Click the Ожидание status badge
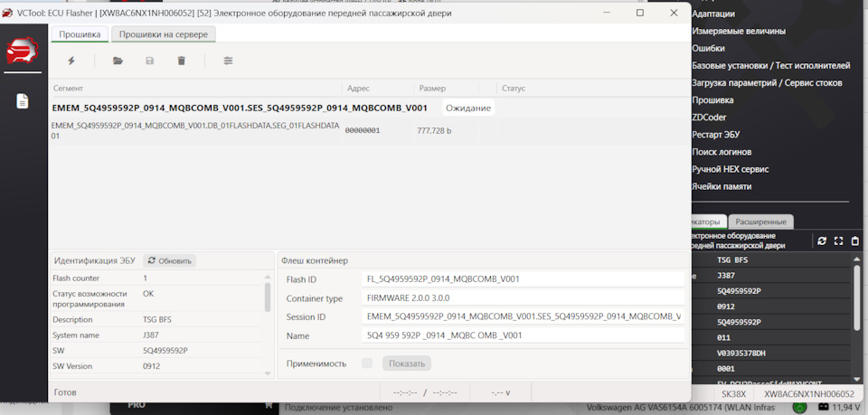 pyautogui.click(x=468, y=108)
